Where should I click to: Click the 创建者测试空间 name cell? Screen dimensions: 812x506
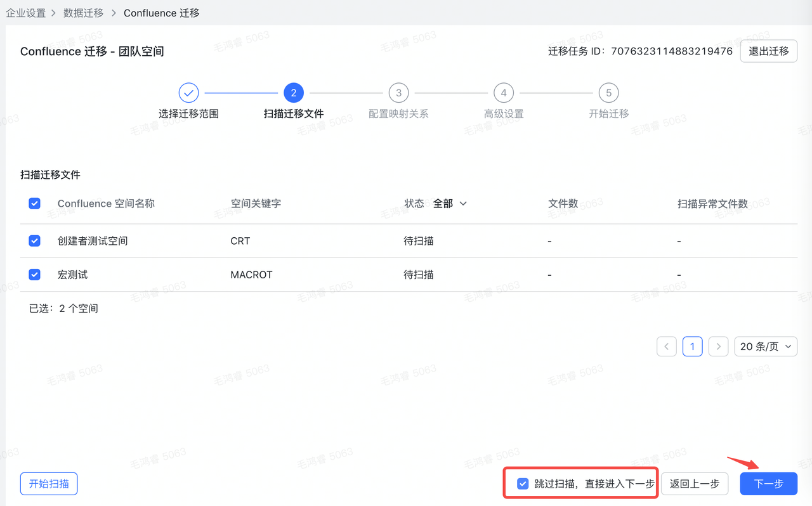click(93, 241)
